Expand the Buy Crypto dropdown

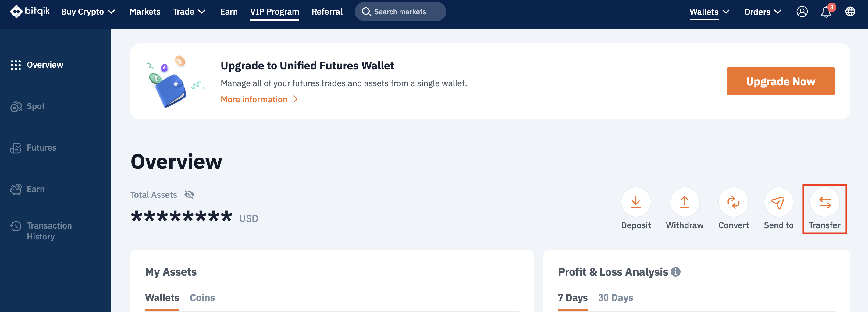(88, 12)
